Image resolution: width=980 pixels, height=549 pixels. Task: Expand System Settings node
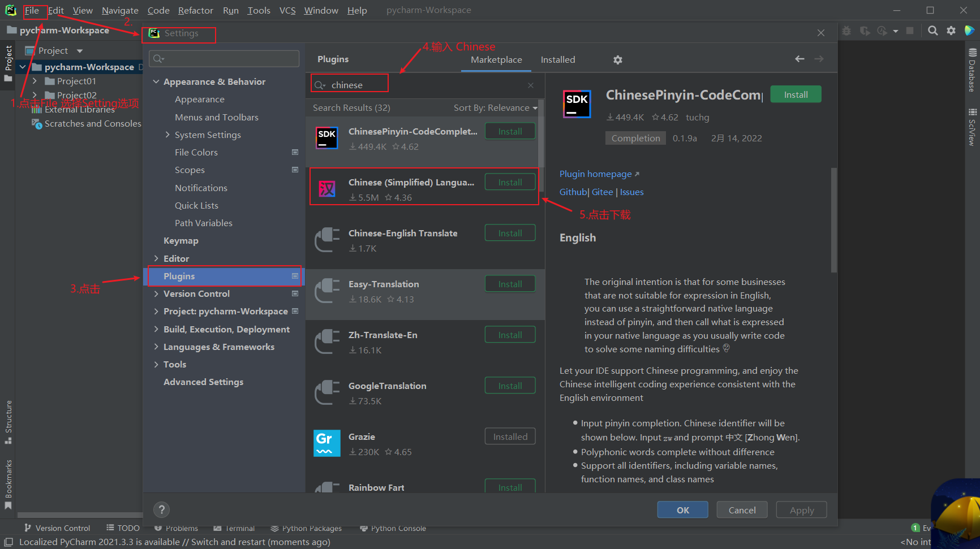point(167,135)
